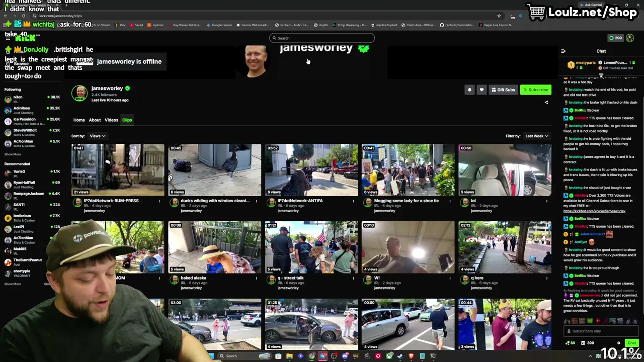644x362 pixels.
Task: Click the notification bell icon
Action: pyautogui.click(x=469, y=89)
